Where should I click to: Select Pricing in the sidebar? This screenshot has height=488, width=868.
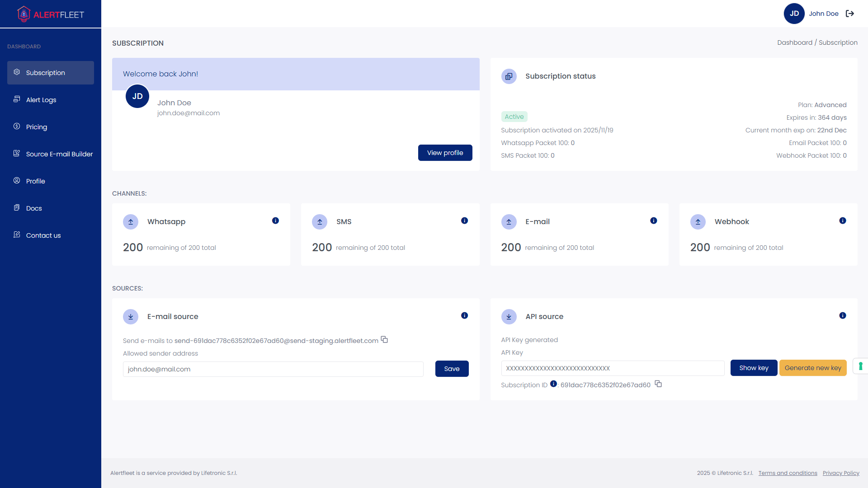pyautogui.click(x=36, y=127)
